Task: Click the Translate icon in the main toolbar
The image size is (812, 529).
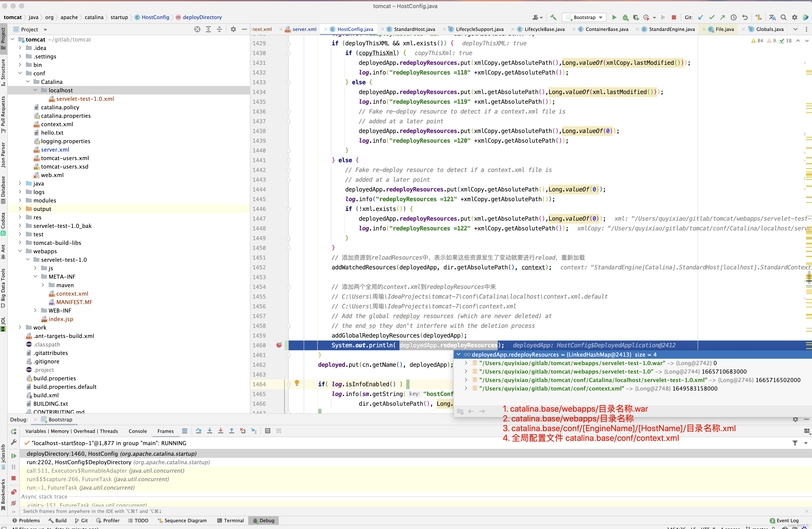Action: (772, 17)
